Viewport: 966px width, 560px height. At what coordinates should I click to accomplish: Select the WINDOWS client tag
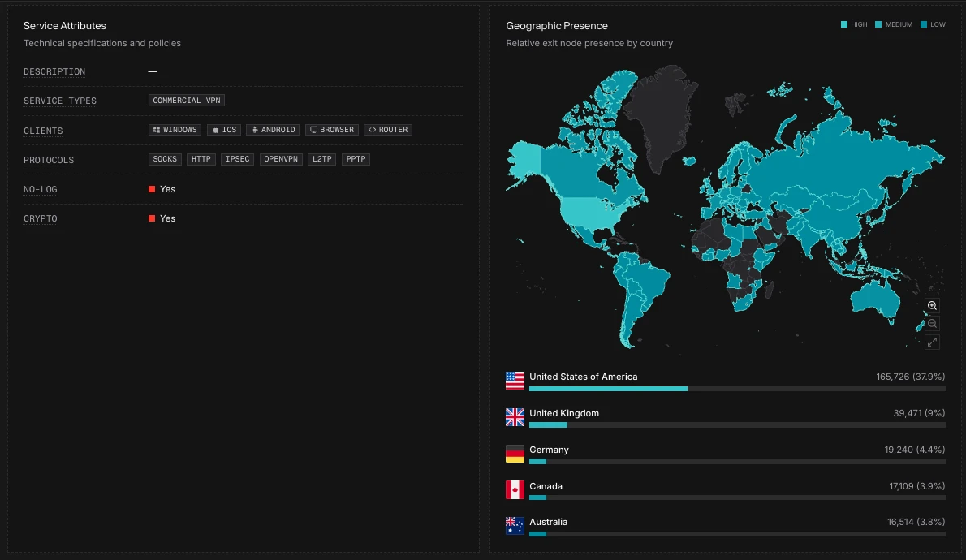175,130
